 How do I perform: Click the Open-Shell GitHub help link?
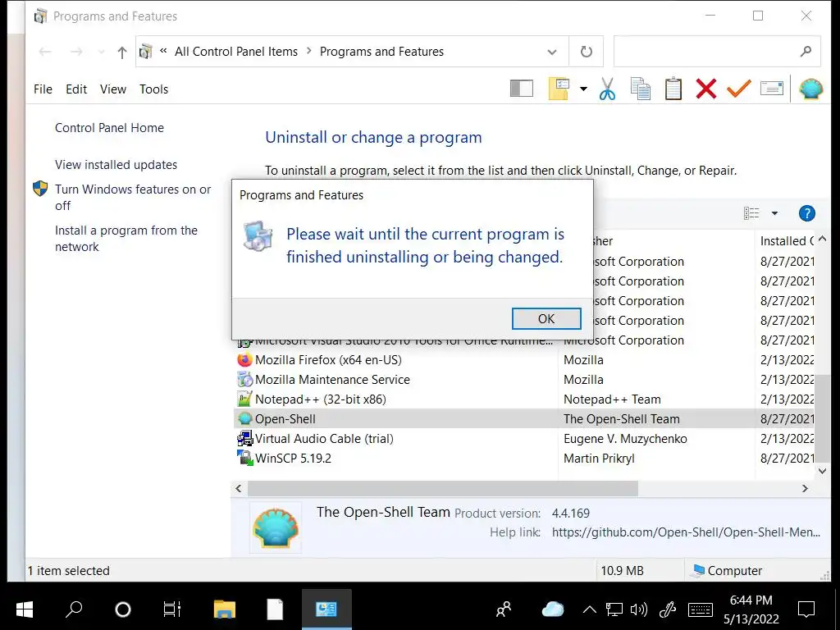pyautogui.click(x=686, y=532)
